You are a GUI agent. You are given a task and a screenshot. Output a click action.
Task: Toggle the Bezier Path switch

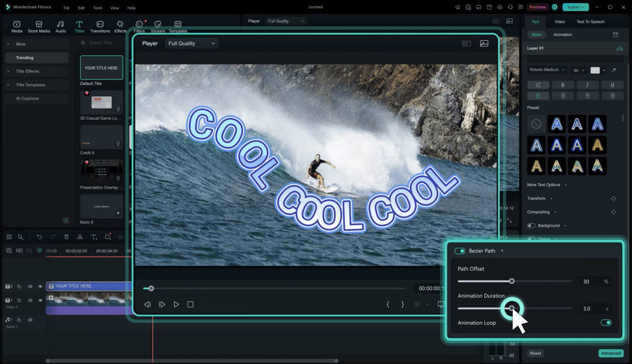point(460,251)
